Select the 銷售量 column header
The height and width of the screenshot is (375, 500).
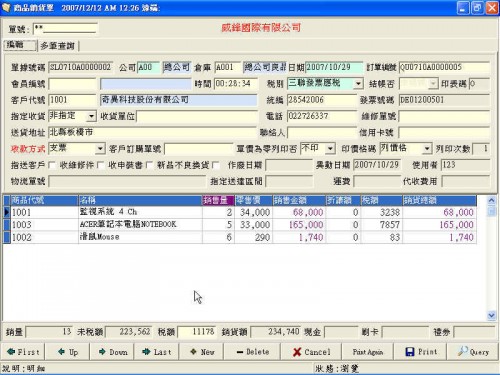tap(218, 200)
